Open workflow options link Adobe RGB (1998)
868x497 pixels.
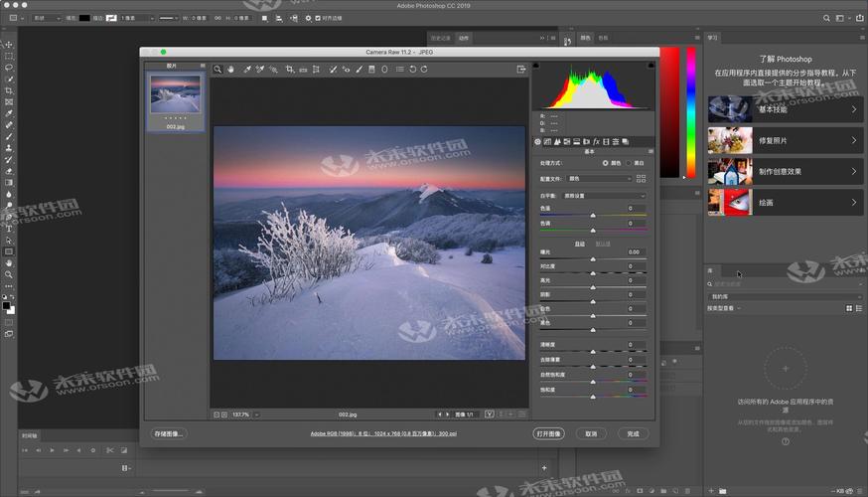tap(383, 433)
